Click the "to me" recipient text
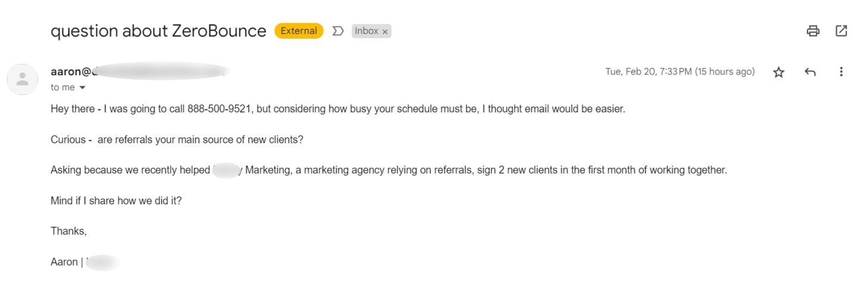 tap(62, 87)
